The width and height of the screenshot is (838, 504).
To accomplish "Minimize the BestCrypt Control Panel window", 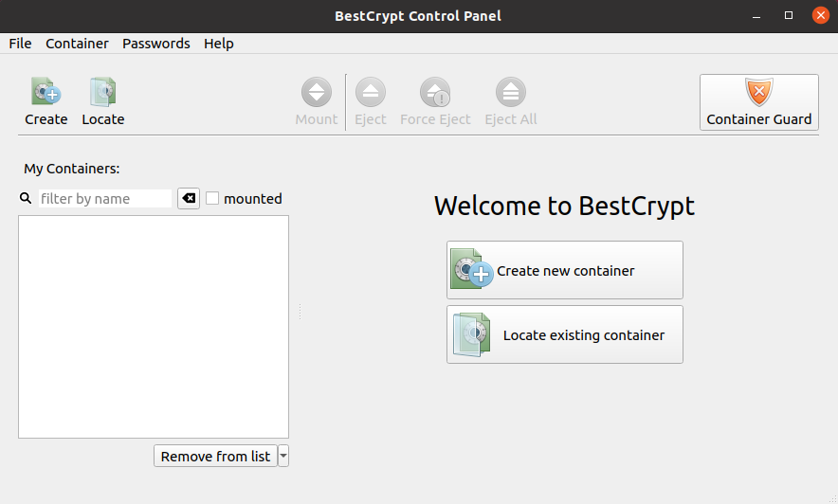I will click(x=756, y=15).
